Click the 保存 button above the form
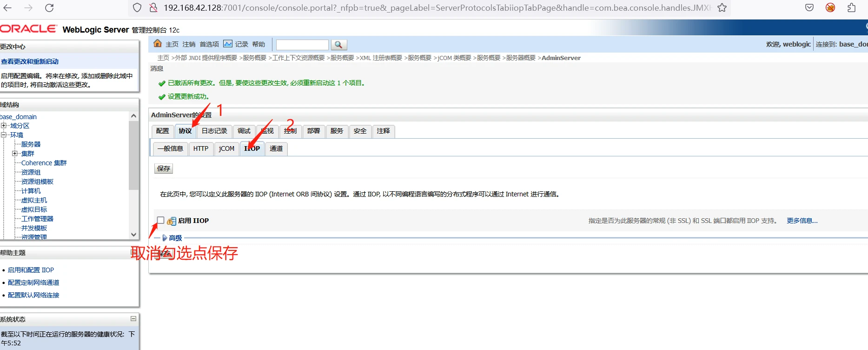Viewport: 868px width, 350px height. (x=164, y=168)
